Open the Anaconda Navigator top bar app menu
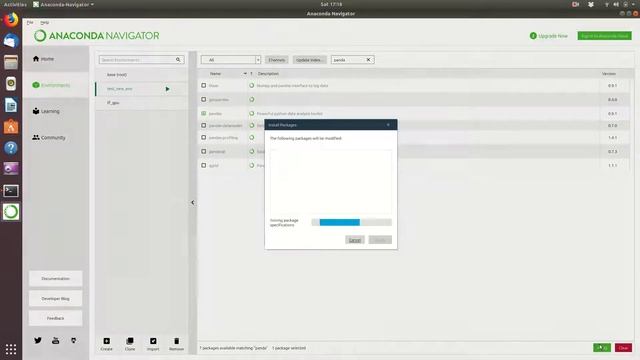This screenshot has width=640, height=360. pos(63,4)
